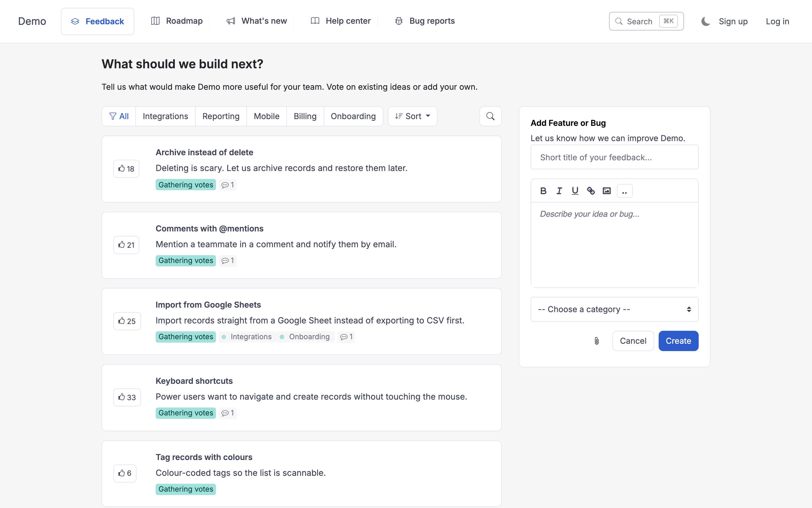Open the Feedback navigation tab
The width and height of the screenshot is (812, 508).
(98, 21)
